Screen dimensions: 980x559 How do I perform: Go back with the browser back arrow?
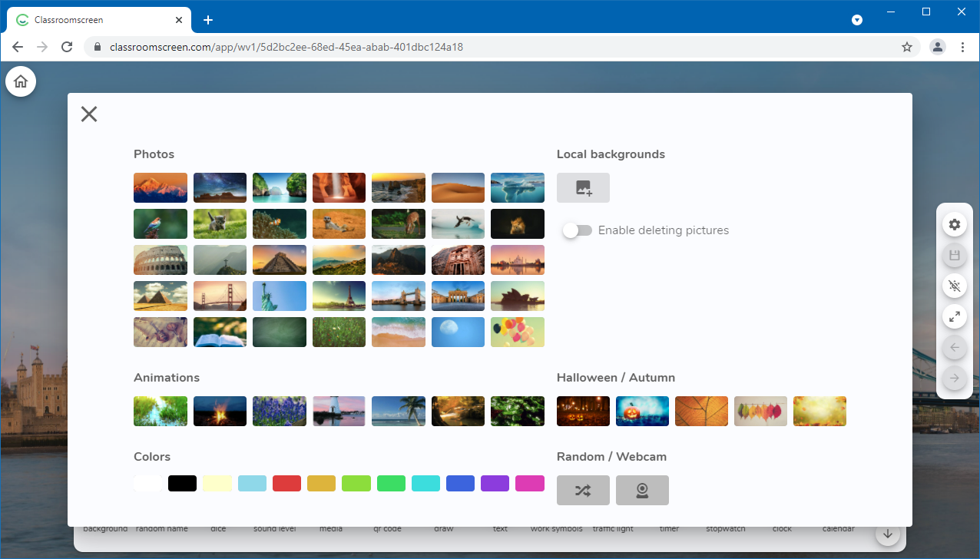(x=18, y=47)
